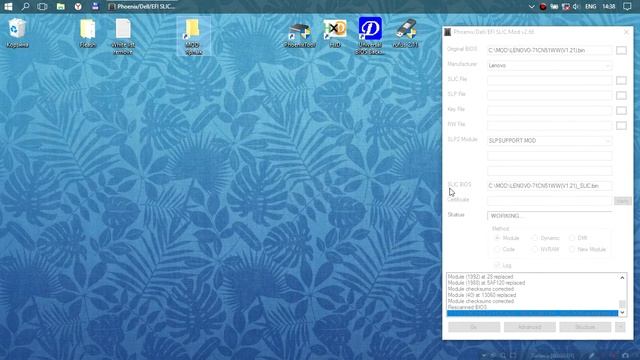Open the notification center icon
640x360 pixels.
(x=627, y=7)
